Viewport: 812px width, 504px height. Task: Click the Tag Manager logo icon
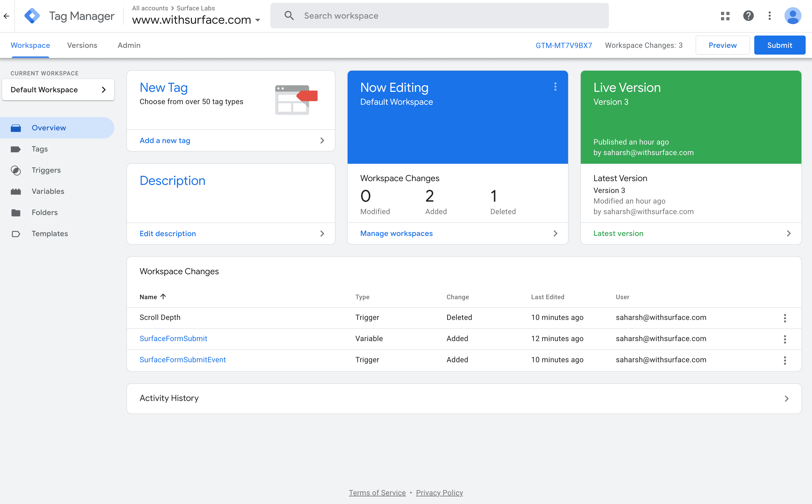click(32, 16)
